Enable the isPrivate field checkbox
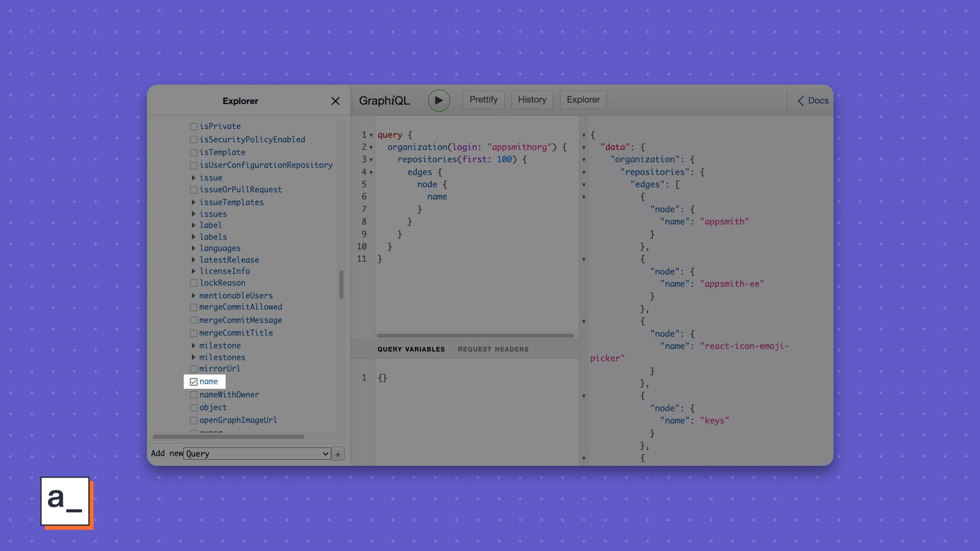 pos(193,127)
